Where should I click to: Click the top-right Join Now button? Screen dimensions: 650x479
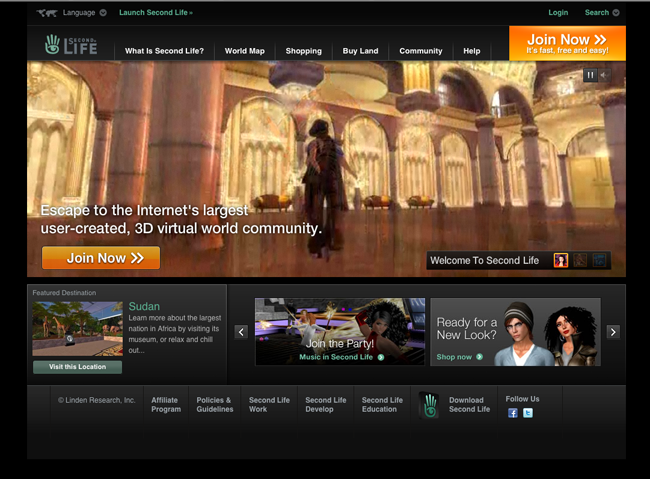tap(567, 44)
